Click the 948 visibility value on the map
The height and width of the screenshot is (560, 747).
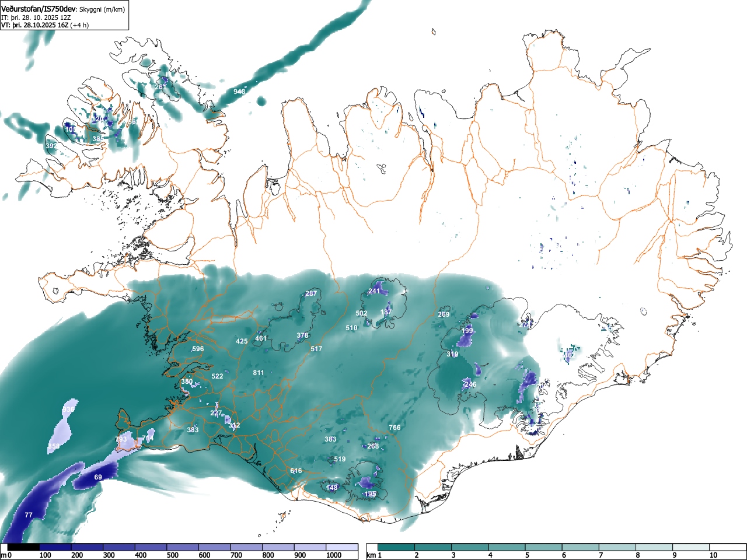239,92
